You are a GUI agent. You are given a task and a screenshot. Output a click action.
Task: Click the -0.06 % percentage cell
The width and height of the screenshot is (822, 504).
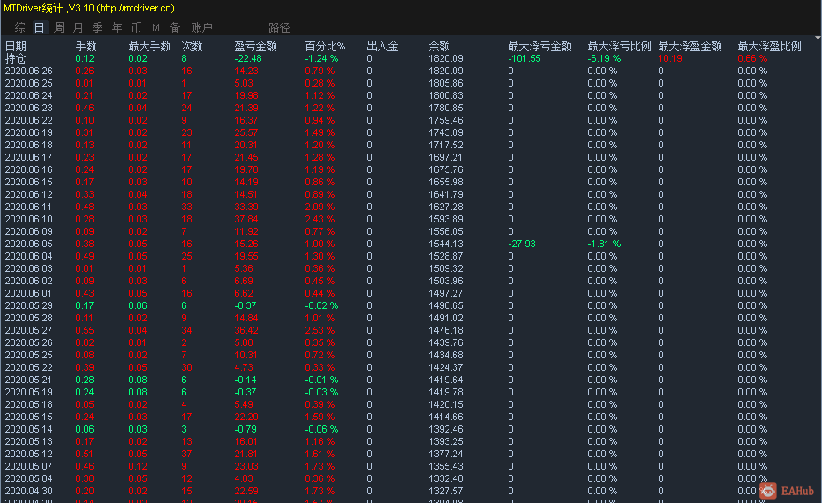321,429
